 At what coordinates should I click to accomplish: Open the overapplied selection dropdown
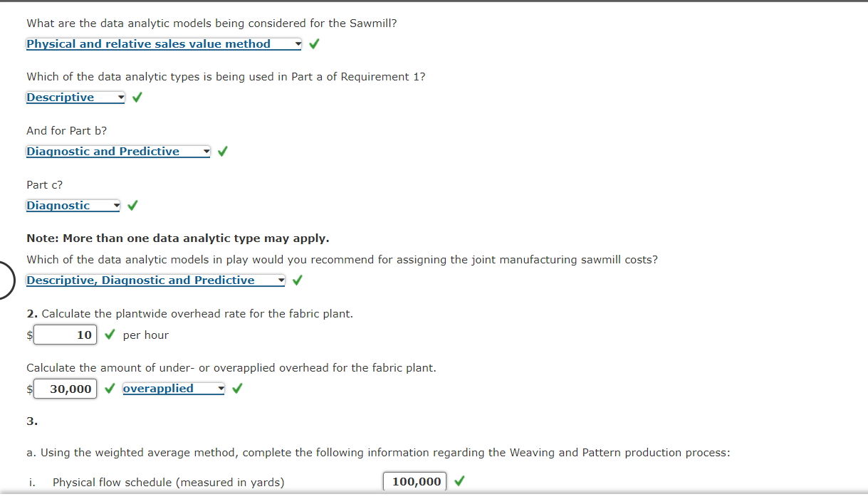point(174,389)
